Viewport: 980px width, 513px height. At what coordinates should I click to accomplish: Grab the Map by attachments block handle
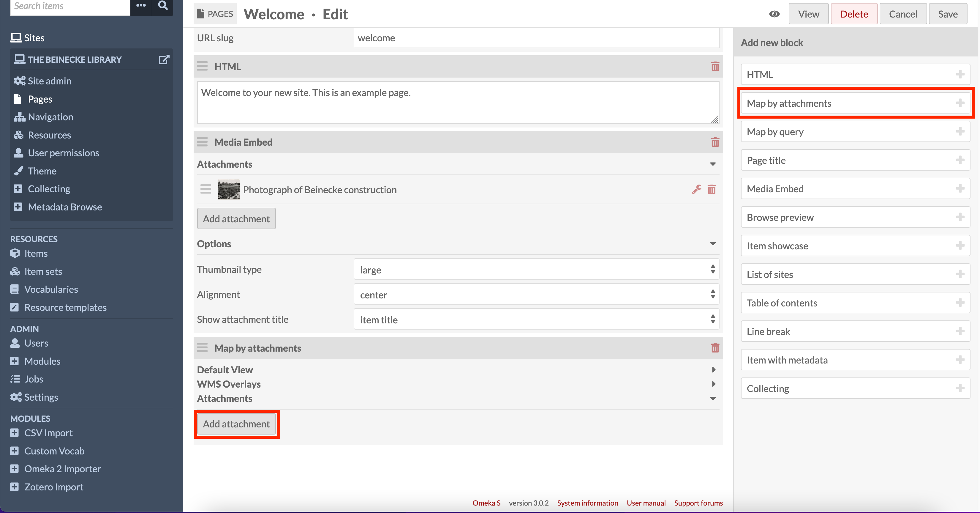coord(202,348)
